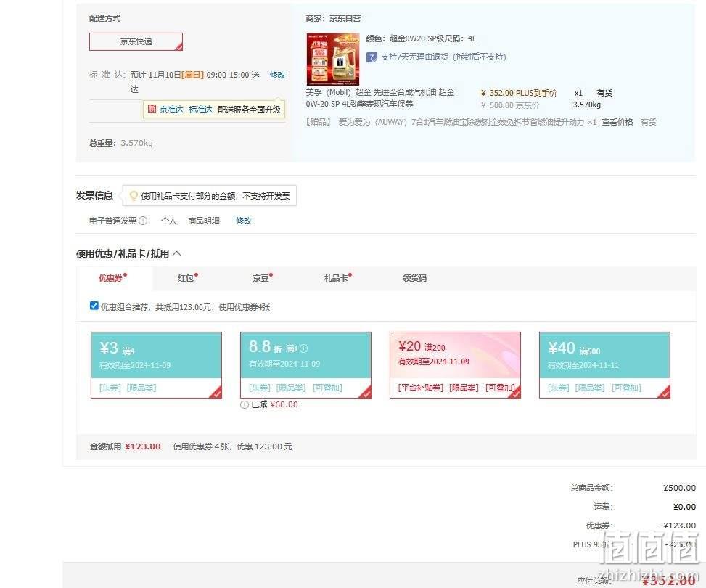Switch to the 礼品卡 tab
The image size is (706, 588).
[x=337, y=278]
